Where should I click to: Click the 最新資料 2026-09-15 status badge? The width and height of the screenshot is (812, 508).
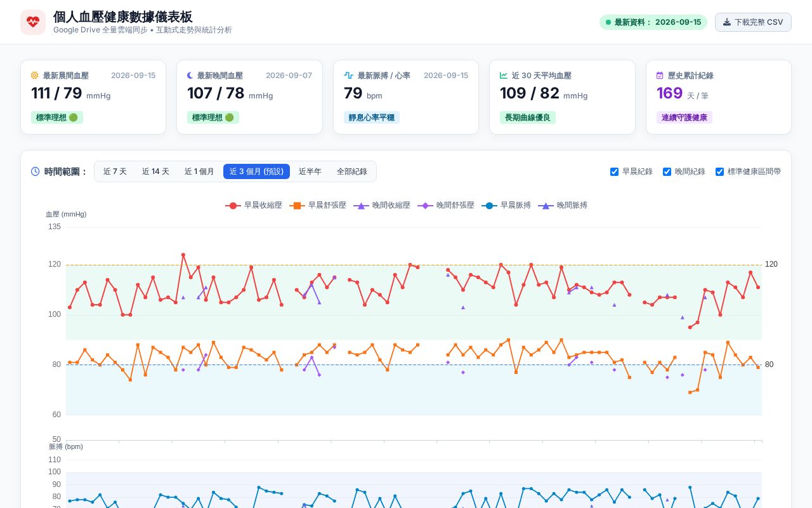coord(653,22)
